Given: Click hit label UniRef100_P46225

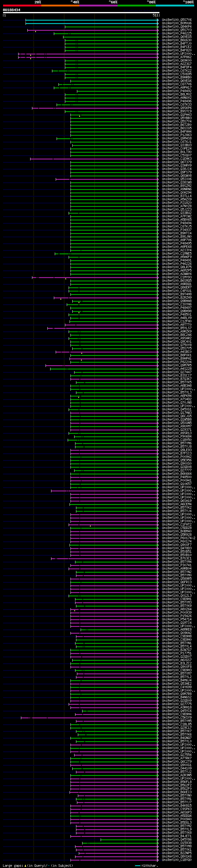Looking at the screenshot, I should click(x=177, y=33).
